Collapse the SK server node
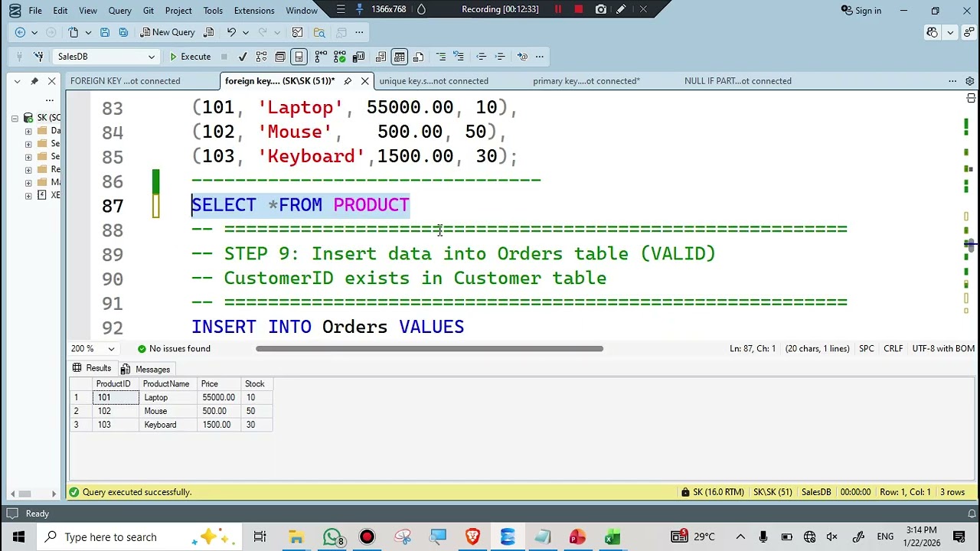 point(15,118)
